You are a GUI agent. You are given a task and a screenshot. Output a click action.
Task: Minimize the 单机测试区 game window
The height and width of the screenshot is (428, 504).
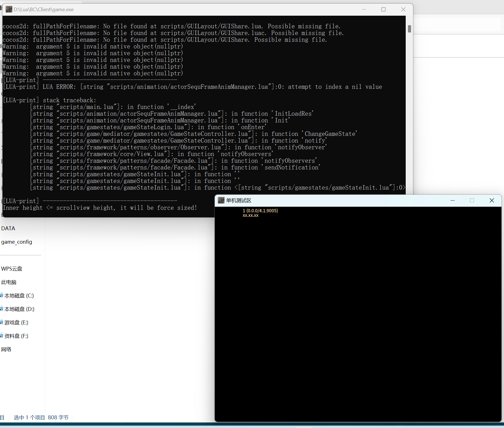[452, 200]
